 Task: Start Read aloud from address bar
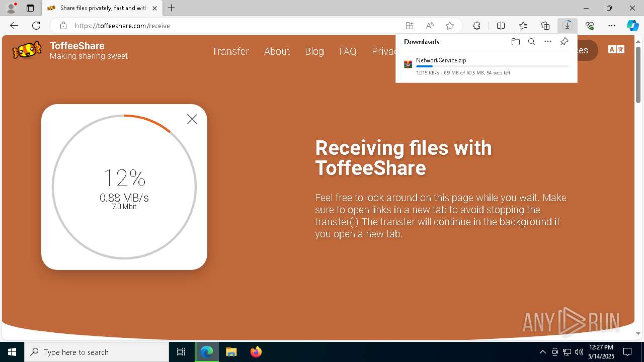[430, 26]
